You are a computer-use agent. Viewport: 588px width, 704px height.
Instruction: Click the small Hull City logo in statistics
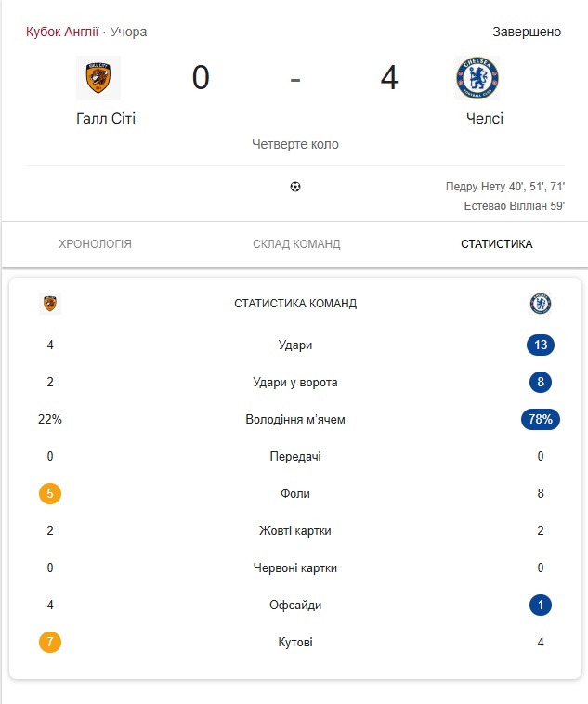click(50, 304)
